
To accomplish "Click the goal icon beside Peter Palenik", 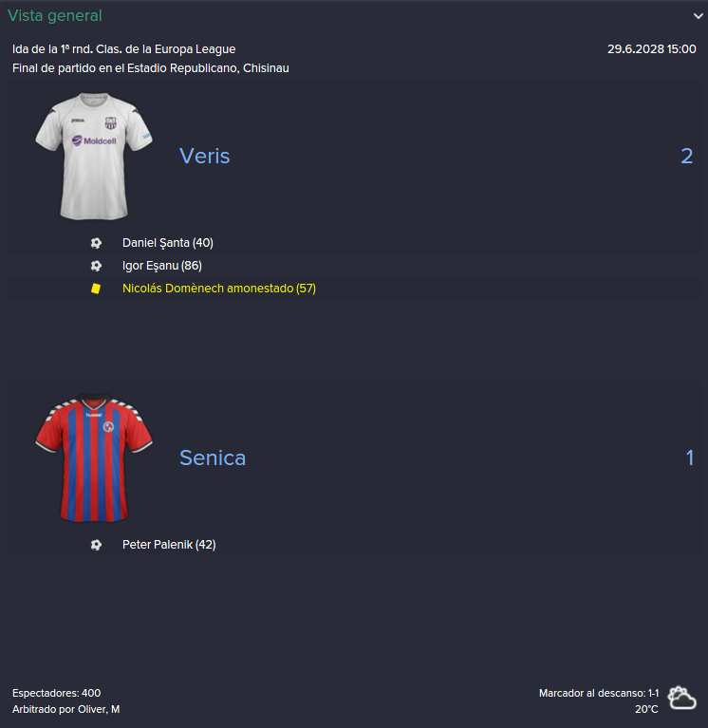I will pyautogui.click(x=96, y=545).
